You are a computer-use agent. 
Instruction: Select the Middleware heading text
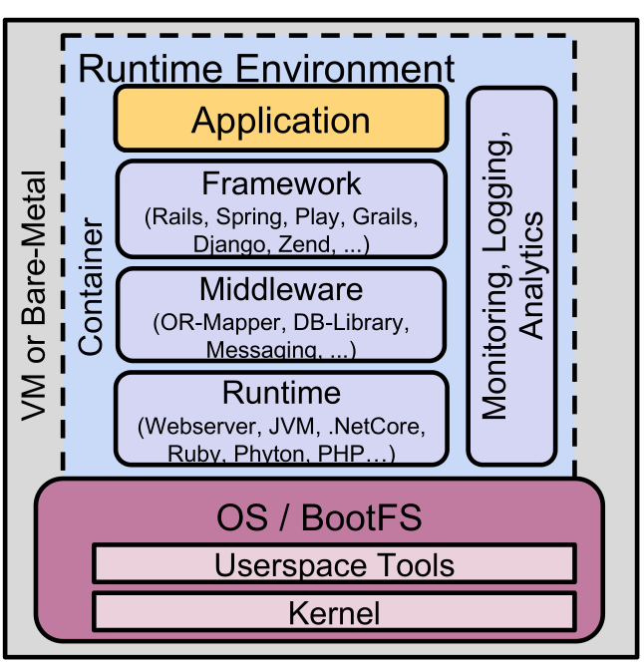click(x=280, y=290)
